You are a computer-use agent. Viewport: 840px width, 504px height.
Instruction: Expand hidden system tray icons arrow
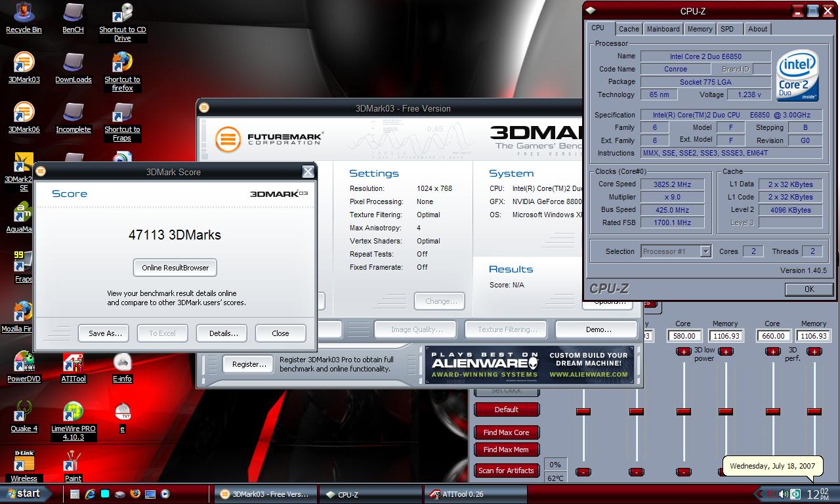tap(761, 494)
